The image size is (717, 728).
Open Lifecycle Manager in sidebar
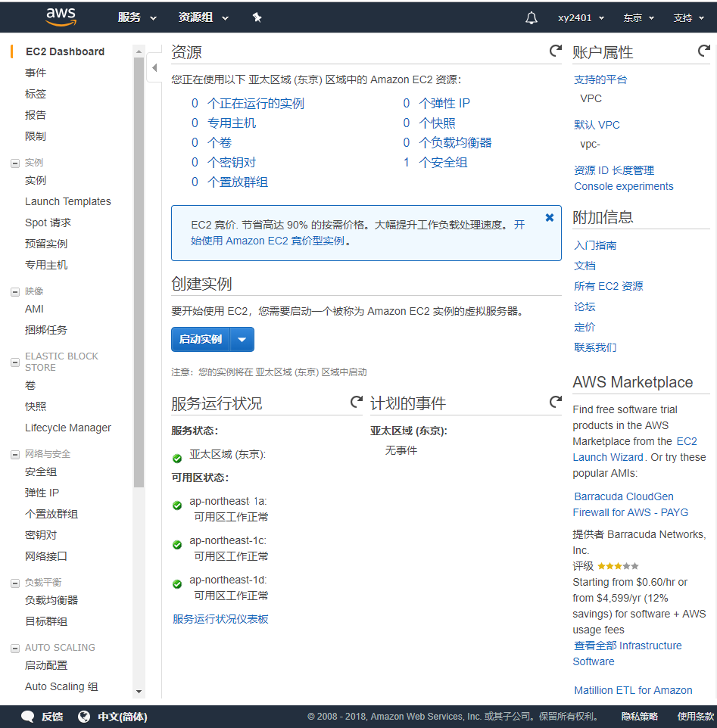(x=68, y=428)
